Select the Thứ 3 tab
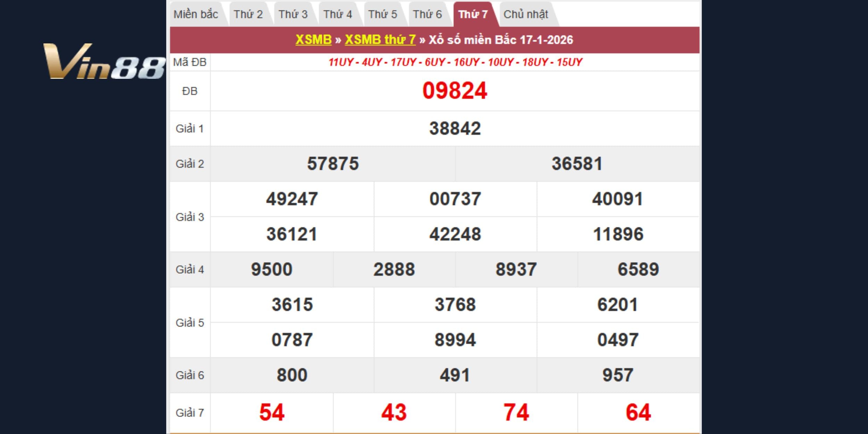Image resolution: width=868 pixels, height=434 pixels. pyautogui.click(x=293, y=15)
